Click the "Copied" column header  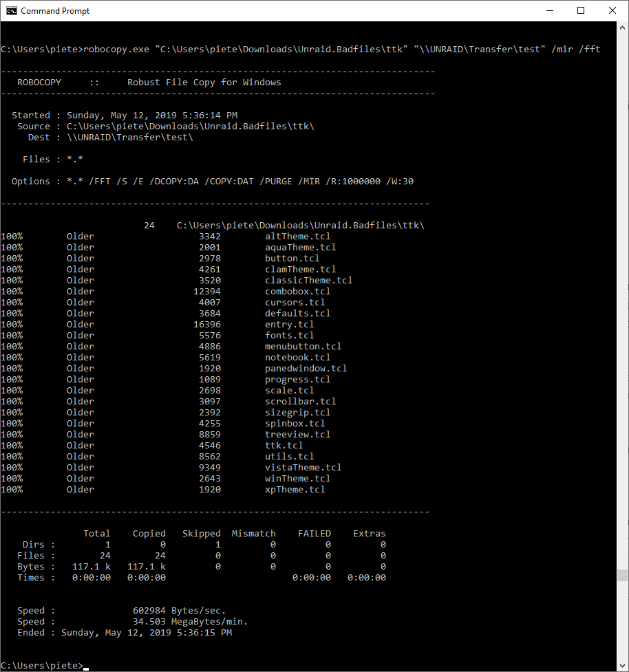coord(149,533)
